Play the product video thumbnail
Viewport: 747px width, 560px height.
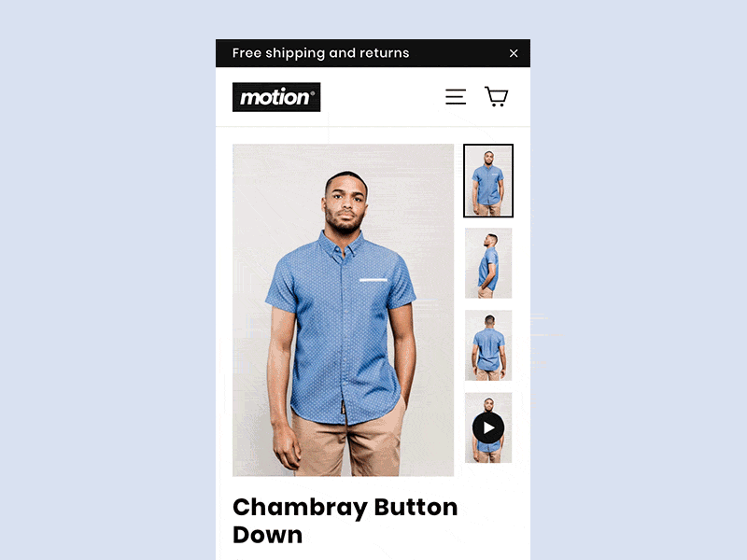(x=488, y=427)
